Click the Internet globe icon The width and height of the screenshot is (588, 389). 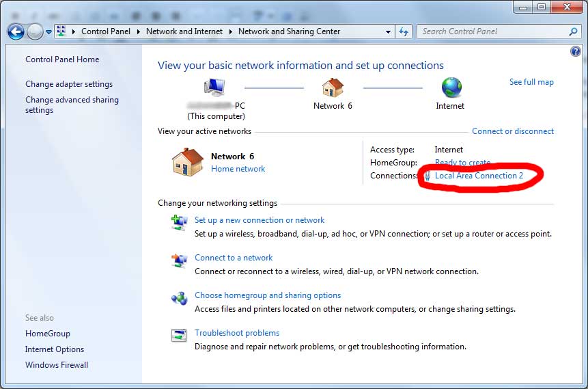point(451,87)
